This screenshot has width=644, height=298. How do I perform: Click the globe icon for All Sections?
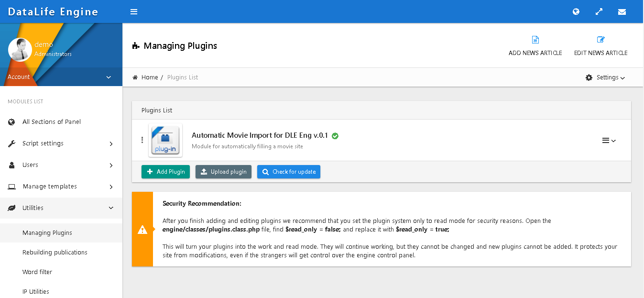(x=12, y=122)
